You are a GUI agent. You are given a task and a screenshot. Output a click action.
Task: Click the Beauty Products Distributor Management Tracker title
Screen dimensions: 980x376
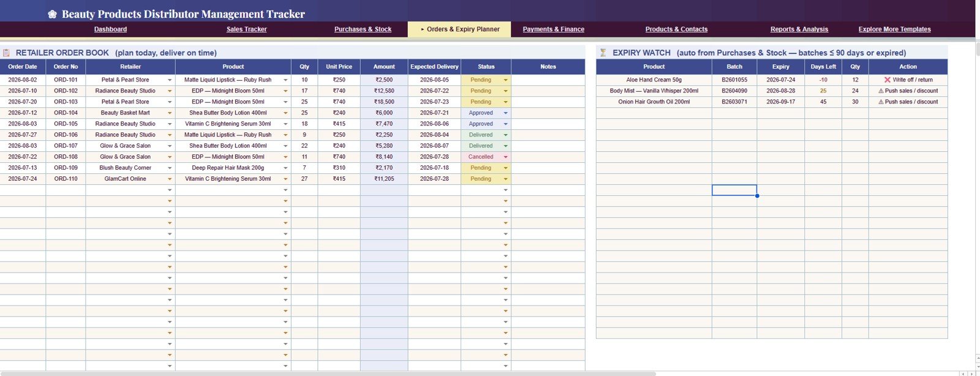pyautogui.click(x=183, y=14)
